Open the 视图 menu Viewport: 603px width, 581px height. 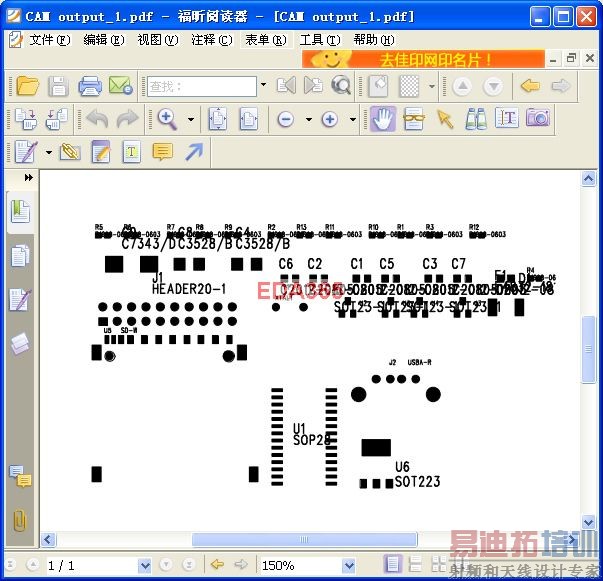click(x=158, y=40)
